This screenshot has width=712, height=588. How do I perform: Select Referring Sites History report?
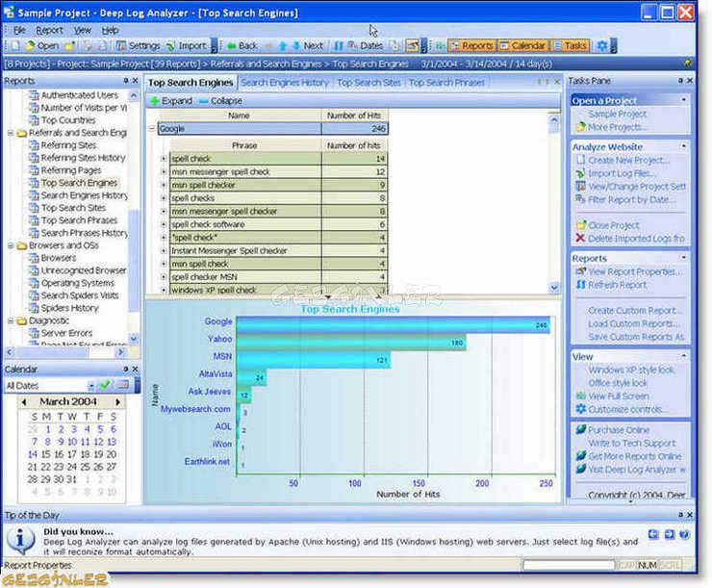(83, 158)
